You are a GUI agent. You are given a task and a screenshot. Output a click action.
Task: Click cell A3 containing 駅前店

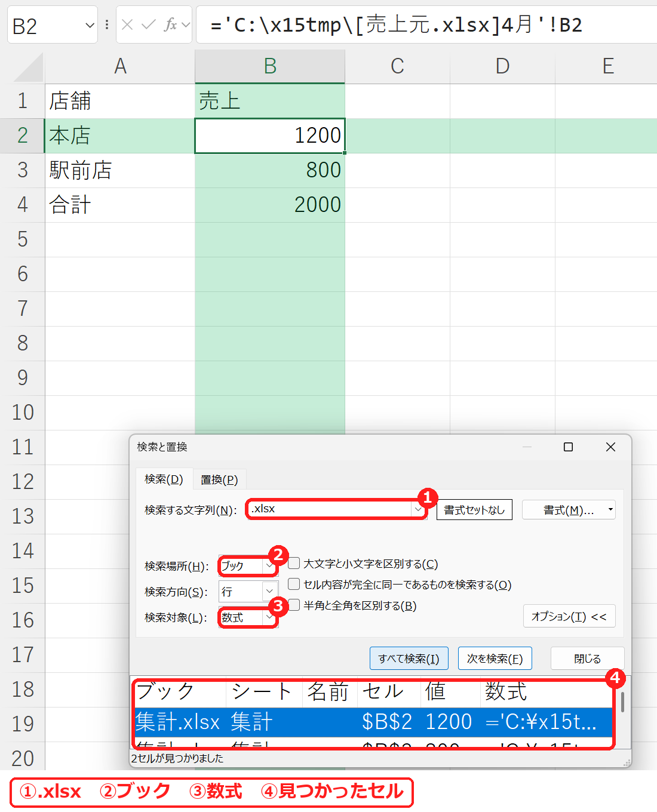[x=120, y=170]
